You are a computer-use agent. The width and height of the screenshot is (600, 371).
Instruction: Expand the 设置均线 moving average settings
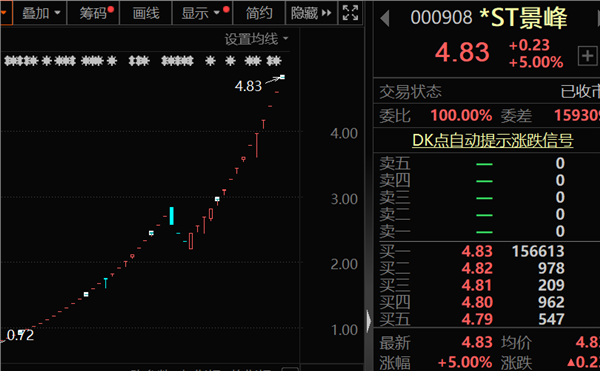coord(256,39)
